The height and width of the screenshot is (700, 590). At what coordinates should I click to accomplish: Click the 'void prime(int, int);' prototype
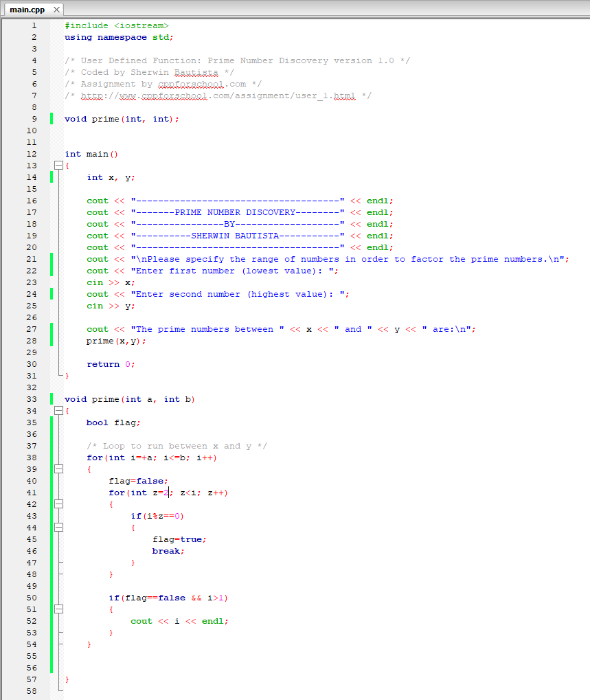pos(122,120)
